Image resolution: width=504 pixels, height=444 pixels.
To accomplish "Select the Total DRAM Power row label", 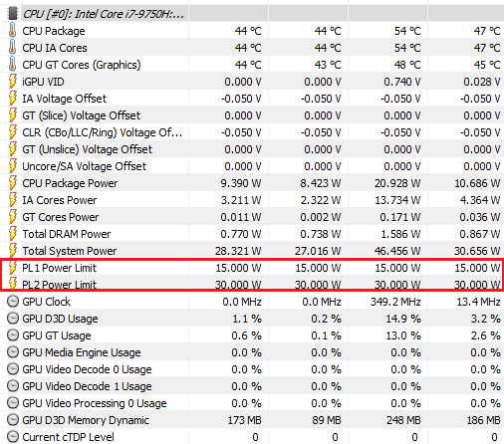I will (x=67, y=234).
